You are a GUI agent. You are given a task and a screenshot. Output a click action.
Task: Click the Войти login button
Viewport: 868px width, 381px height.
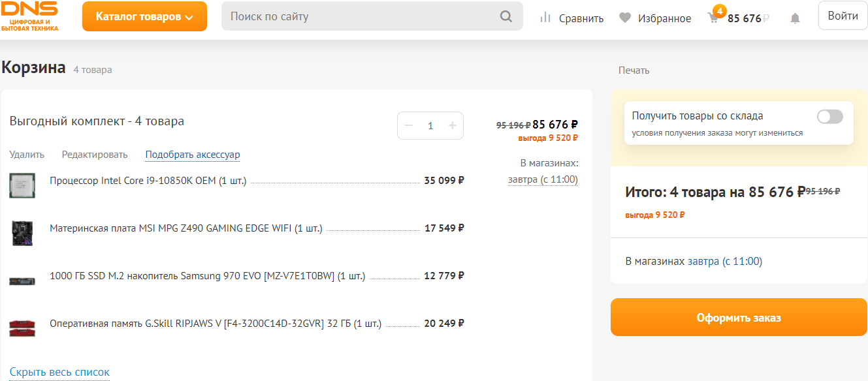pyautogui.click(x=843, y=16)
